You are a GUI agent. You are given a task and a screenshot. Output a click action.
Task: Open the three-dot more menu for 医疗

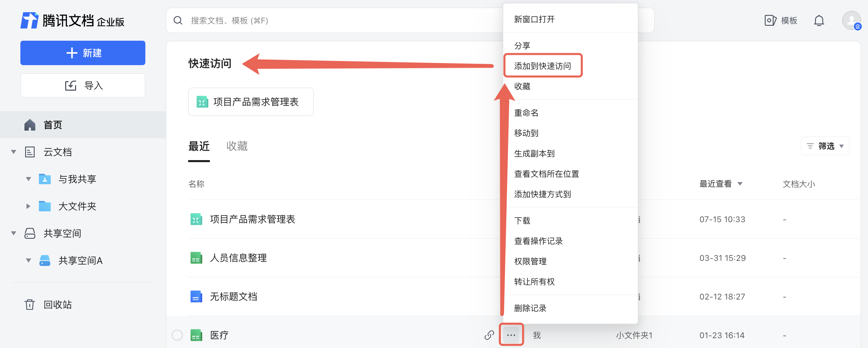(511, 335)
